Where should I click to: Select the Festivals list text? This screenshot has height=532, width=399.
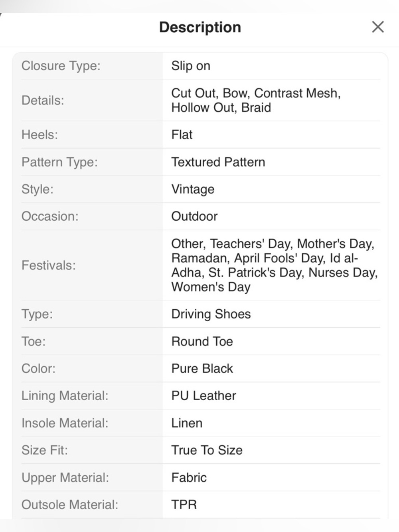[275, 265]
